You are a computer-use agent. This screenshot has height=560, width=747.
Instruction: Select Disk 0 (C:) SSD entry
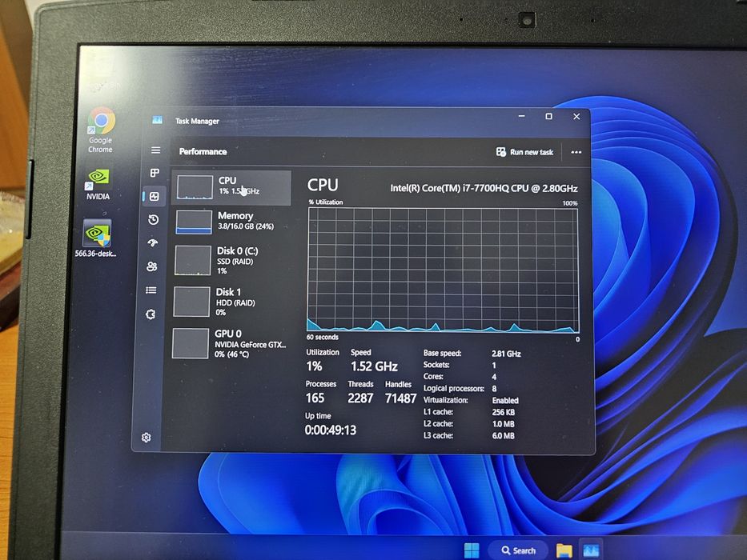point(231,260)
